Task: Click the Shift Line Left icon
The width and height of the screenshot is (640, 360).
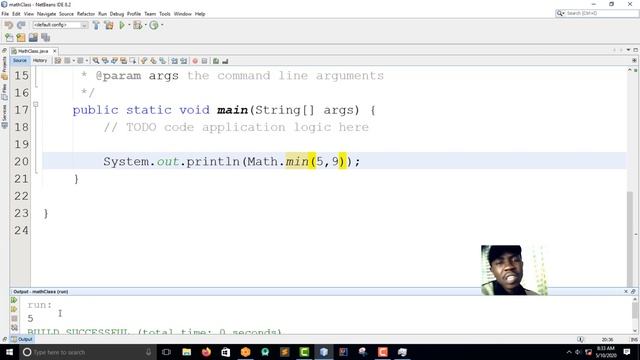Action: click(175, 61)
